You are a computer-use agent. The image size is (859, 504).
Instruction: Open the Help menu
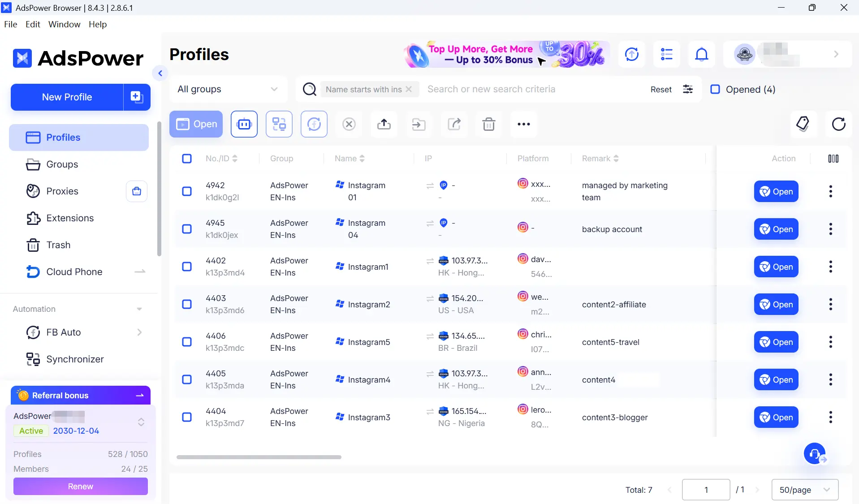pos(98,24)
